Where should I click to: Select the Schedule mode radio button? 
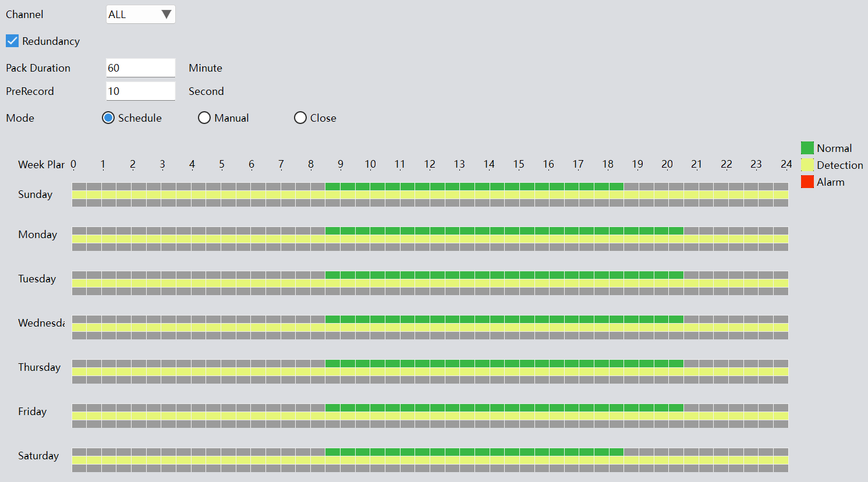tap(108, 118)
